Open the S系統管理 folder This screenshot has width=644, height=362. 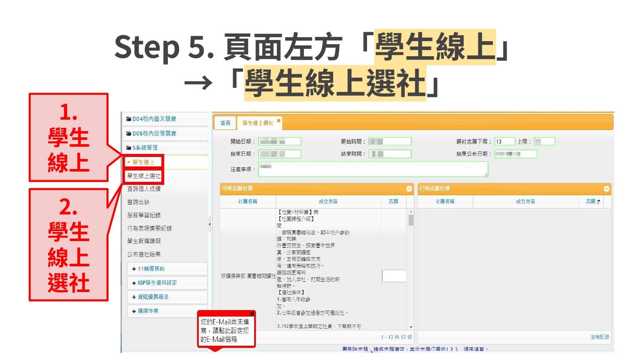click(x=145, y=148)
